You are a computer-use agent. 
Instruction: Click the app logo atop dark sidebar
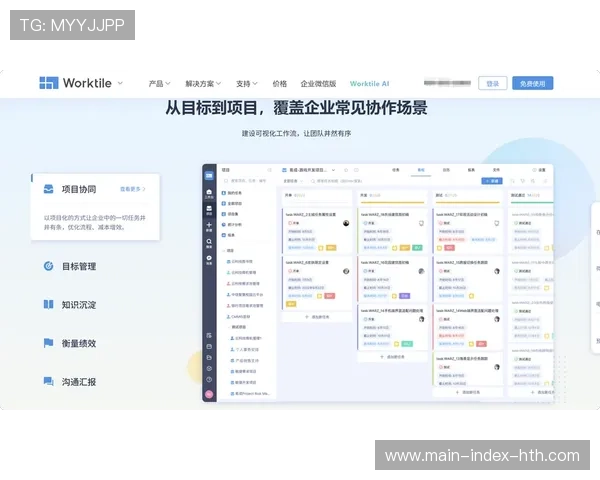[x=209, y=176]
